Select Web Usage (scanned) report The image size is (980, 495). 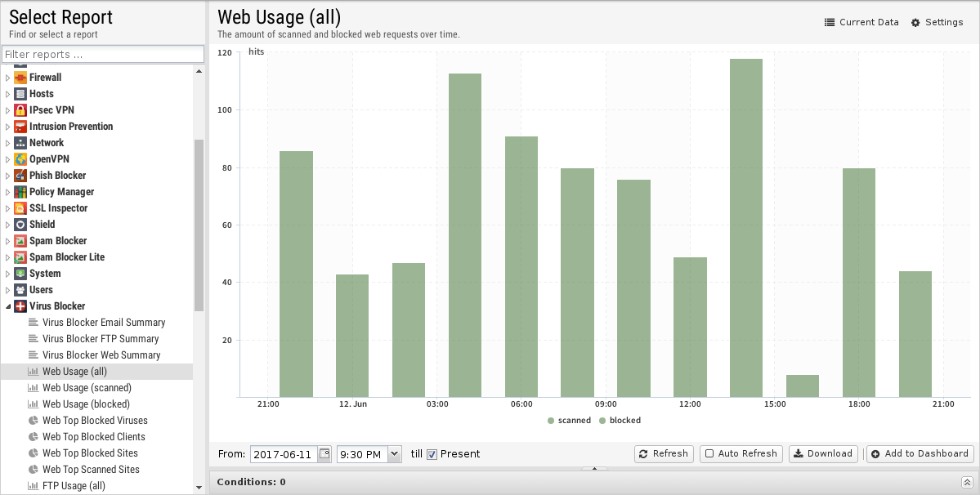click(x=87, y=388)
